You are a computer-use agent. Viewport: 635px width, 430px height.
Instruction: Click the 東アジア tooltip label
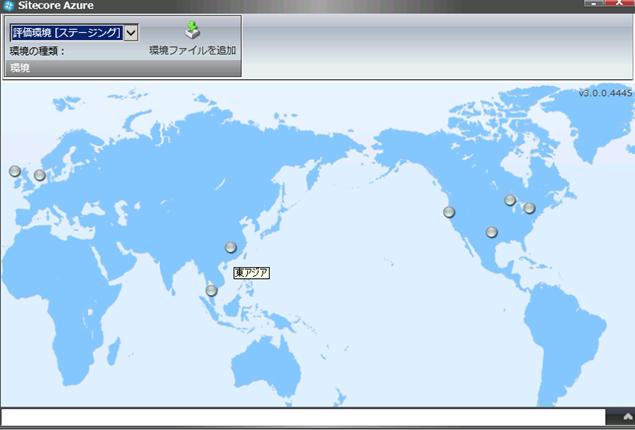pos(251,273)
